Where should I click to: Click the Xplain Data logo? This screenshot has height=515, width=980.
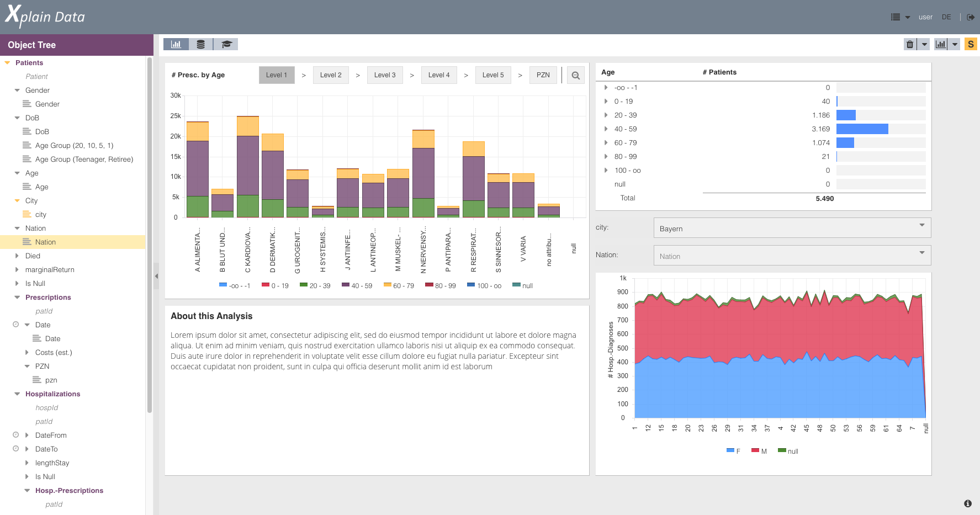point(45,16)
